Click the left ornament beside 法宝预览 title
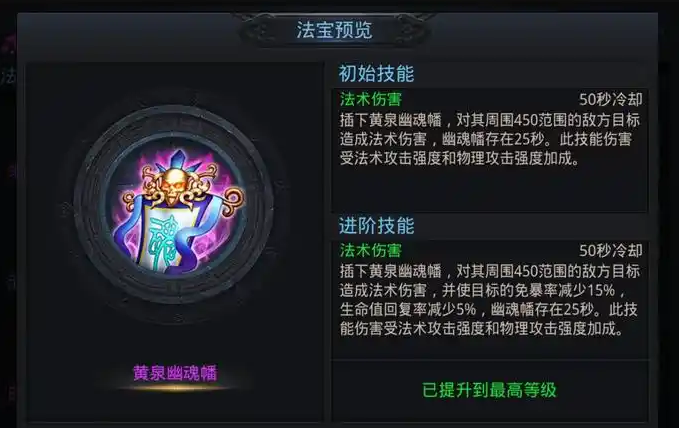Image resolution: width=679 pixels, height=428 pixels. click(262, 30)
